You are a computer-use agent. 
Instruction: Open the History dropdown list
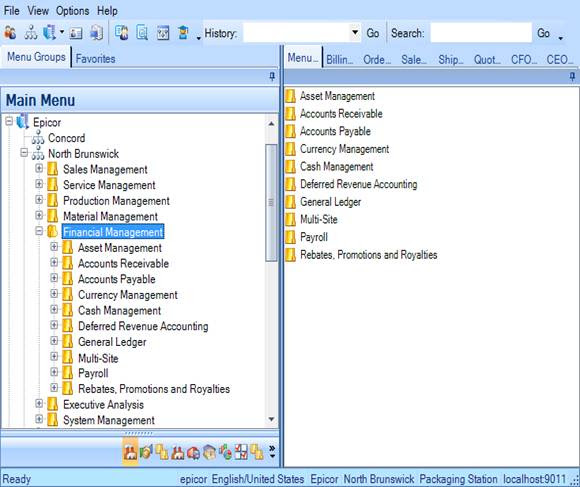click(x=355, y=33)
